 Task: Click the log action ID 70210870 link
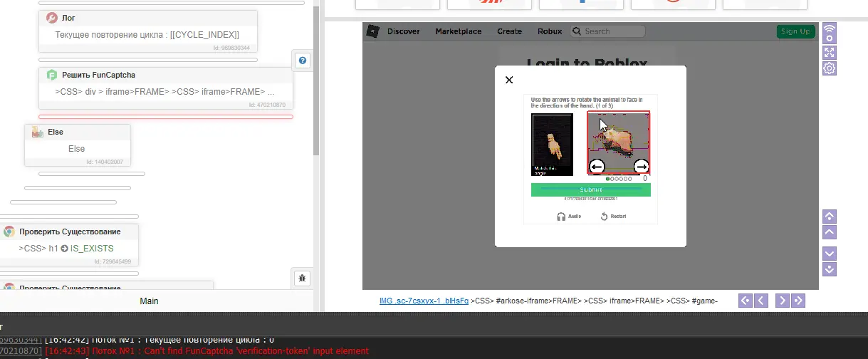[x=21, y=351]
